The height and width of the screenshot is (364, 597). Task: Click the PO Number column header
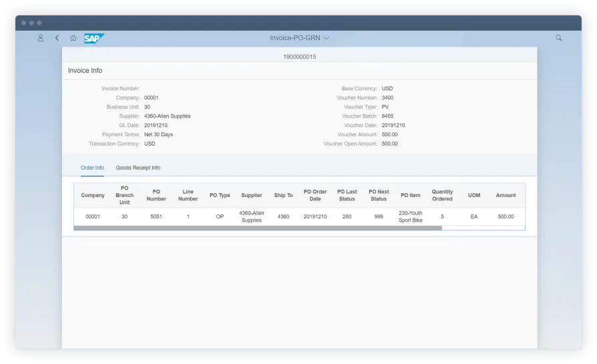click(156, 195)
